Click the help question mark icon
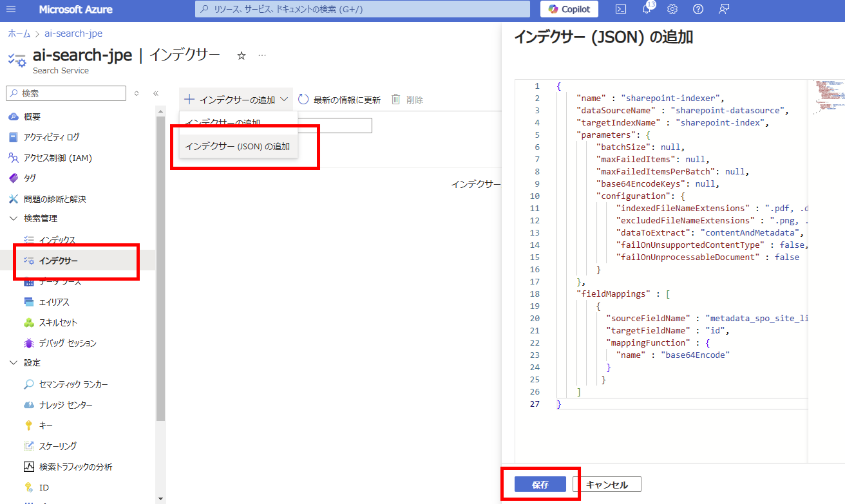This screenshot has width=845, height=504. [698, 10]
